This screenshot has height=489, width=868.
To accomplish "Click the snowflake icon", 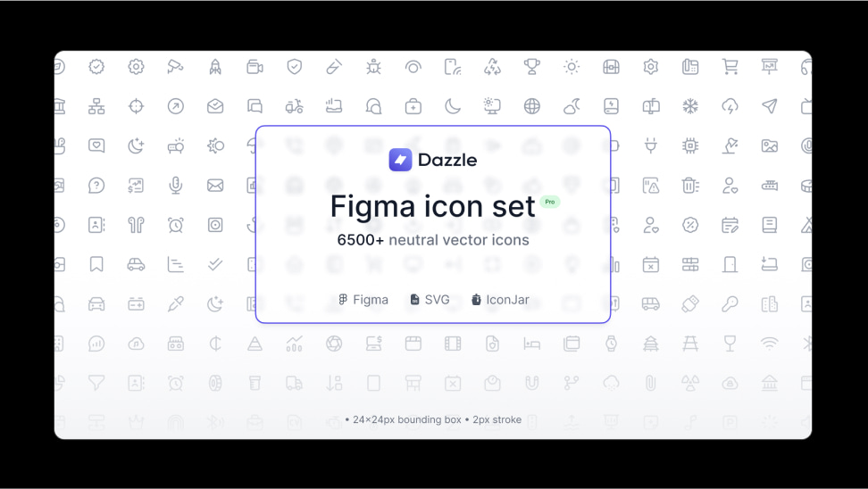I will click(x=690, y=106).
